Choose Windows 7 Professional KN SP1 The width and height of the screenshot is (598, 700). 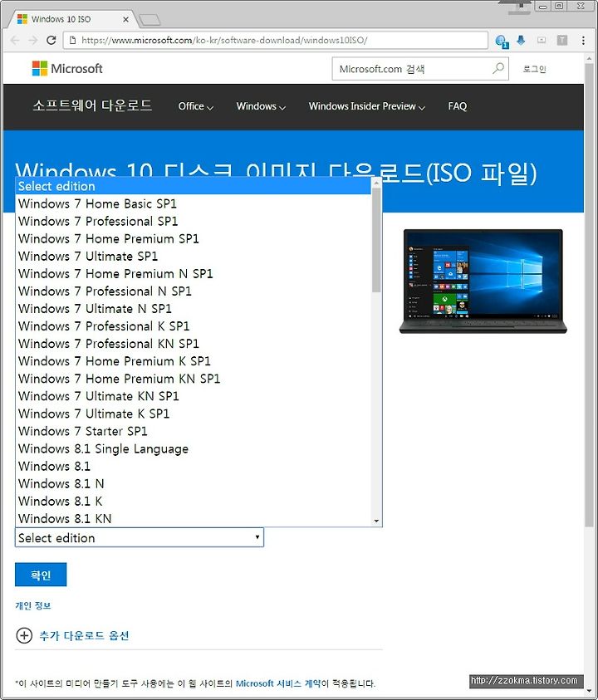pos(193,343)
